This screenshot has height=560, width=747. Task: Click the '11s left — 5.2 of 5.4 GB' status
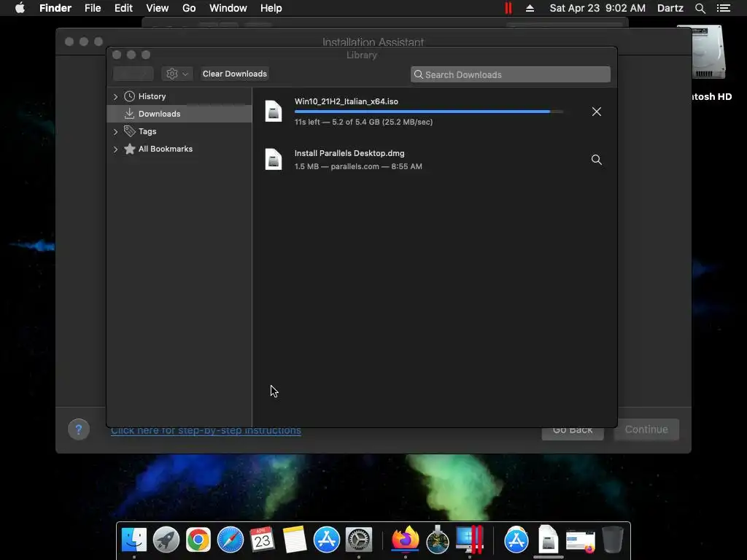pyautogui.click(x=363, y=122)
